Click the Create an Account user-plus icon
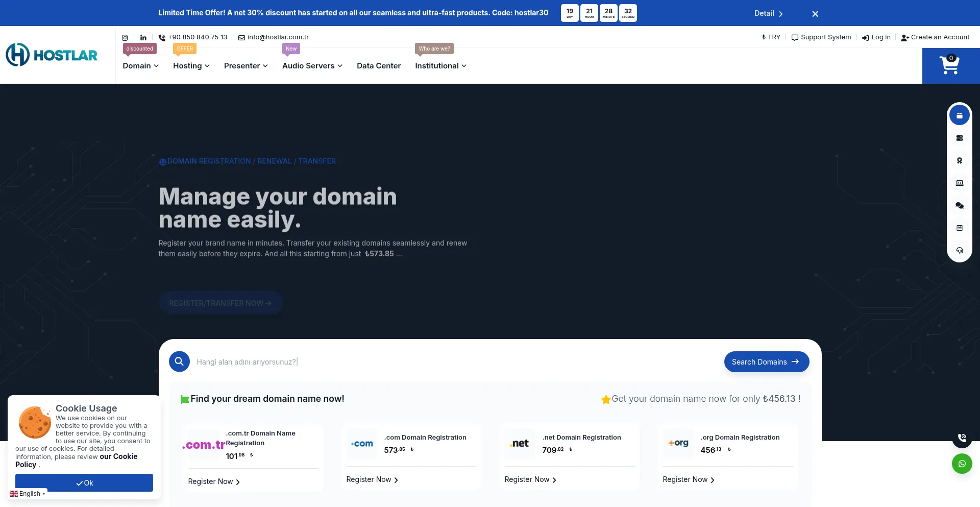Screen dimensions: 980x507 [x=905, y=38]
